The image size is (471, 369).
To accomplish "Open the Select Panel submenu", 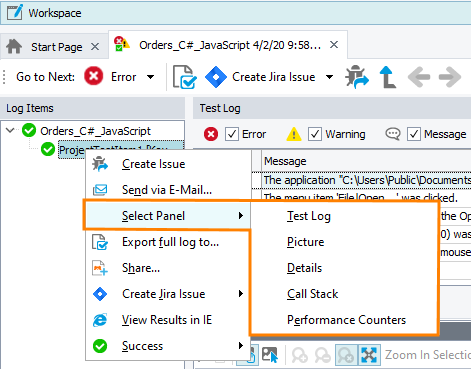I will coord(167,216).
